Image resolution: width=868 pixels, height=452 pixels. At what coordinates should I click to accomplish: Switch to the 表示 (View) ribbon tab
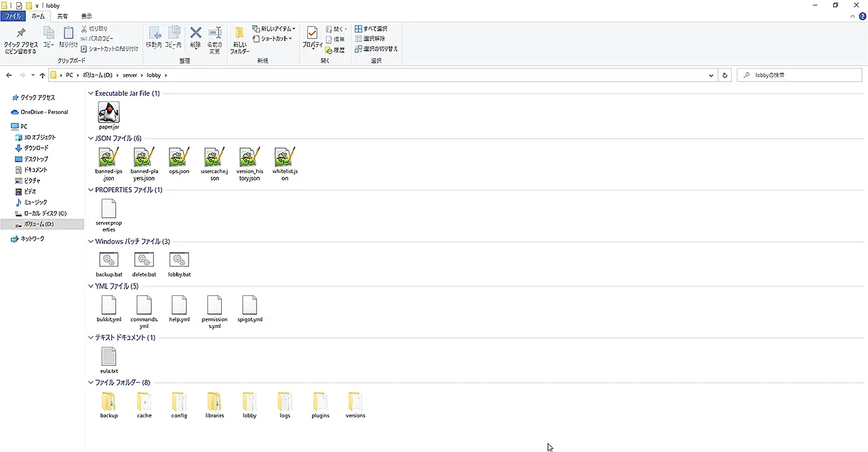click(86, 16)
